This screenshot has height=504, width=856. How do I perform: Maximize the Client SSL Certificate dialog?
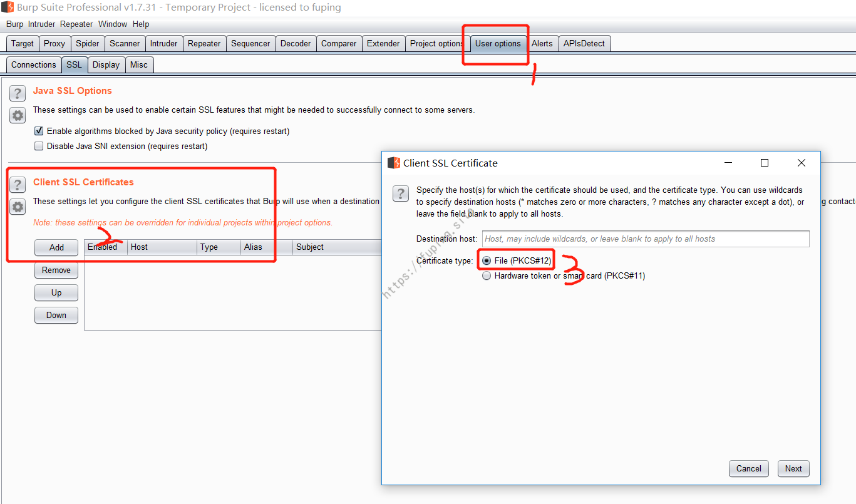pyautogui.click(x=765, y=163)
